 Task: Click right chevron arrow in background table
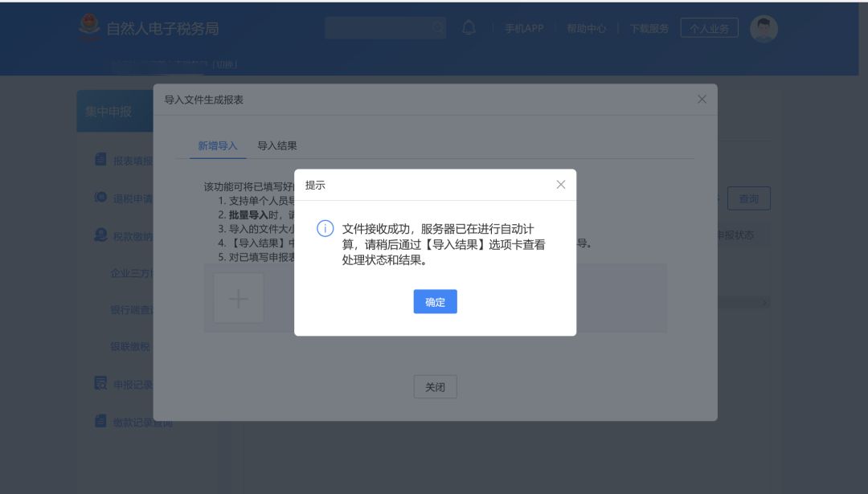pyautogui.click(x=764, y=303)
